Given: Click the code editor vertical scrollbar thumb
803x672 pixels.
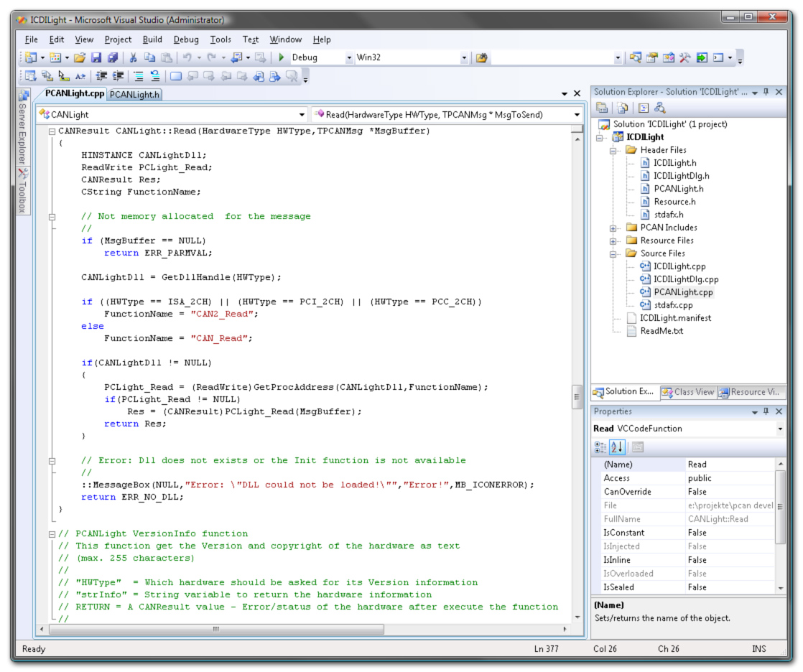Looking at the screenshot, I should pos(577,397).
